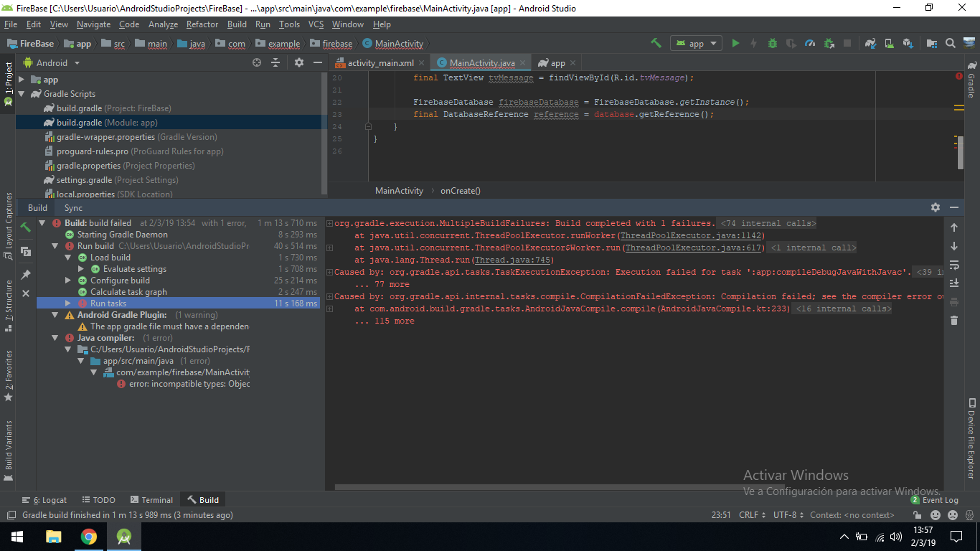
Task: Click the Debug app bug icon
Action: [773, 43]
